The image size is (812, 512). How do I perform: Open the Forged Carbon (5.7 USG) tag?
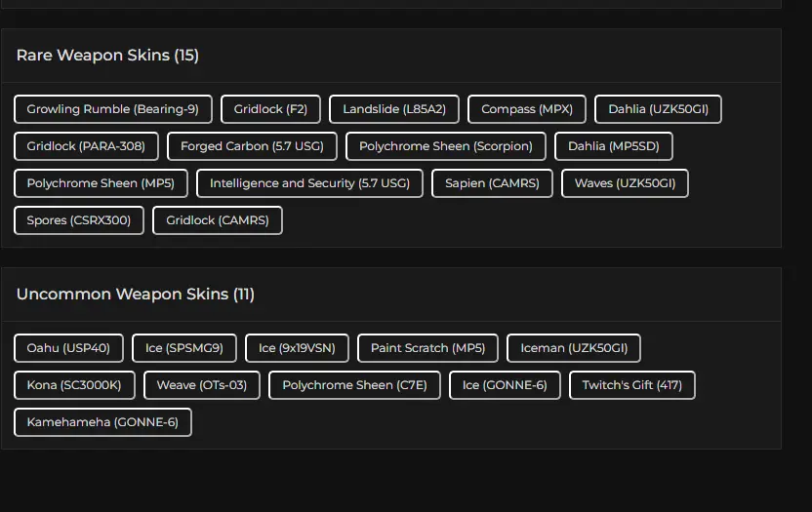click(252, 146)
